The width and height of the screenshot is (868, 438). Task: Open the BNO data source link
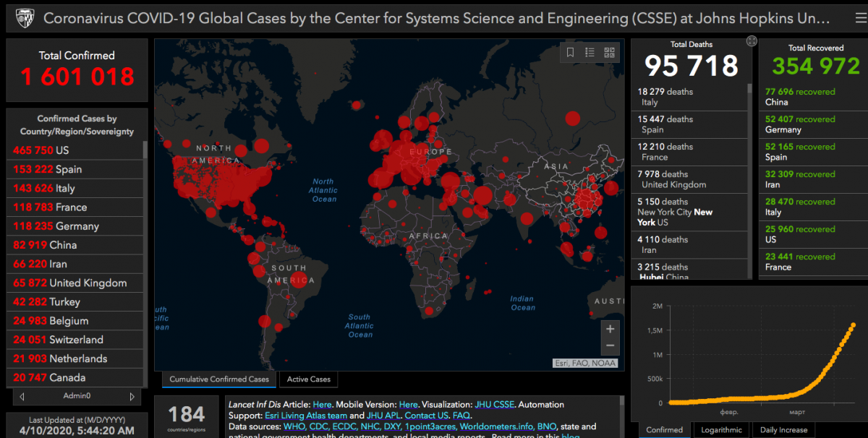pyautogui.click(x=548, y=426)
